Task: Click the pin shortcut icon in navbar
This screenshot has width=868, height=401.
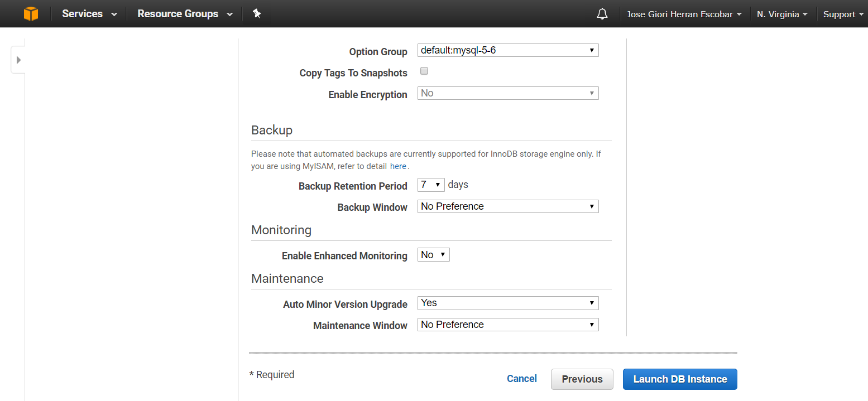Action: 257,13
